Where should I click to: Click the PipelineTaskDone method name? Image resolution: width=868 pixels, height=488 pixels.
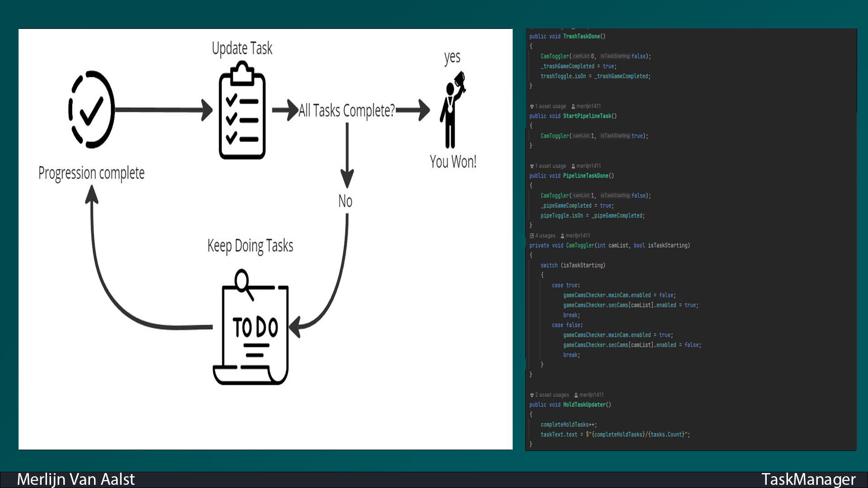point(585,176)
